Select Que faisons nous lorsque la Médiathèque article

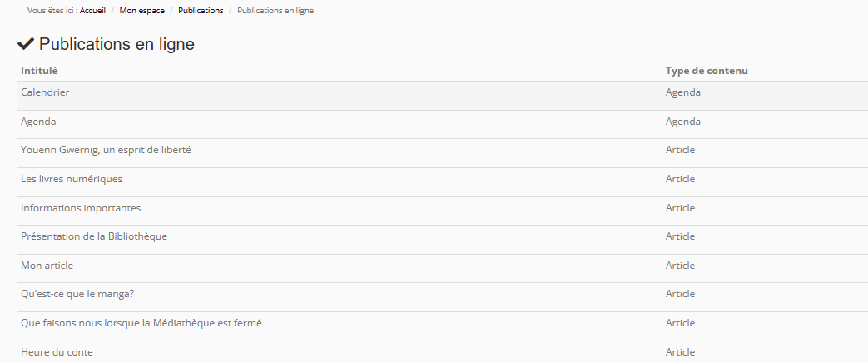(x=141, y=323)
